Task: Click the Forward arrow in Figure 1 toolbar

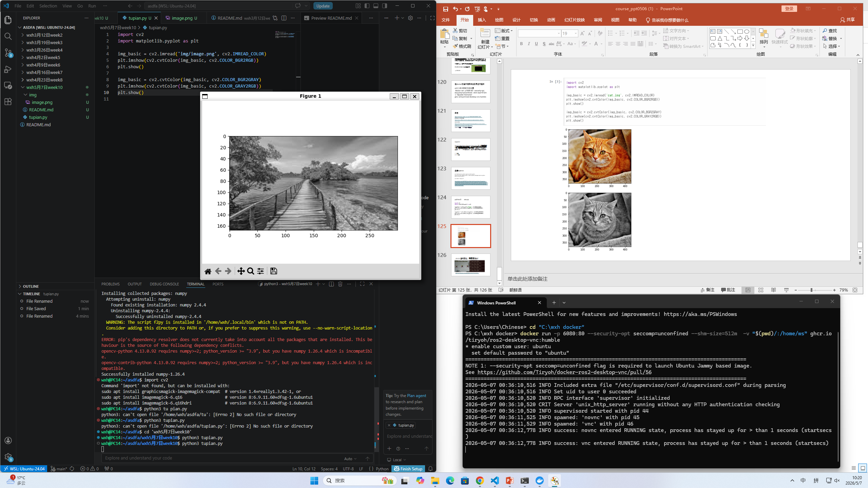Action: coord(228,271)
